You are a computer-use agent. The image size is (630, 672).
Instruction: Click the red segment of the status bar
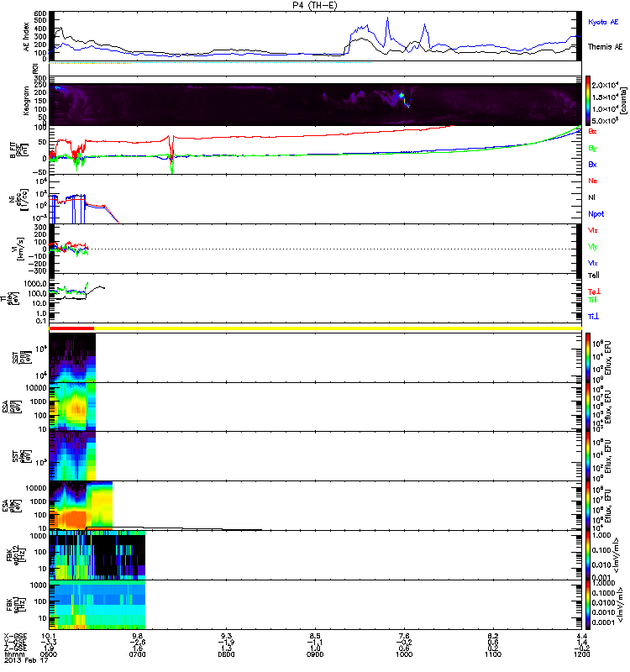(x=71, y=328)
